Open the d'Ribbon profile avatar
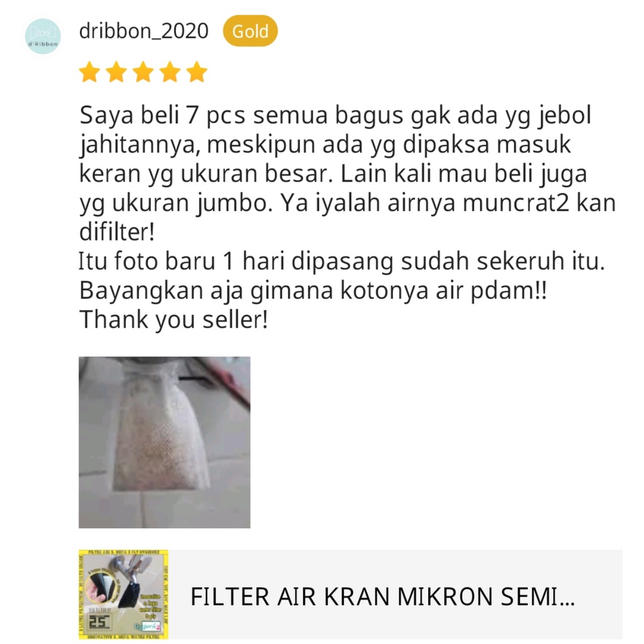Viewport: 644px width, 644px height. [43, 36]
